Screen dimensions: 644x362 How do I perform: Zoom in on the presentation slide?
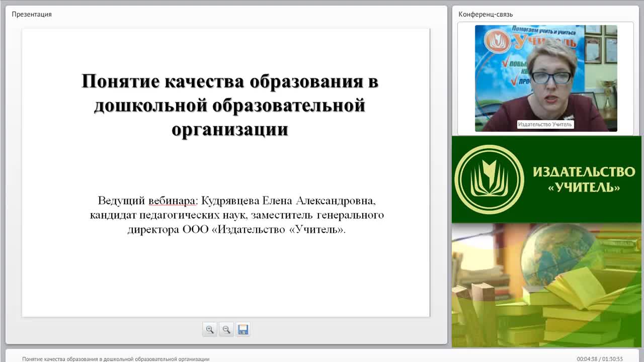click(210, 329)
